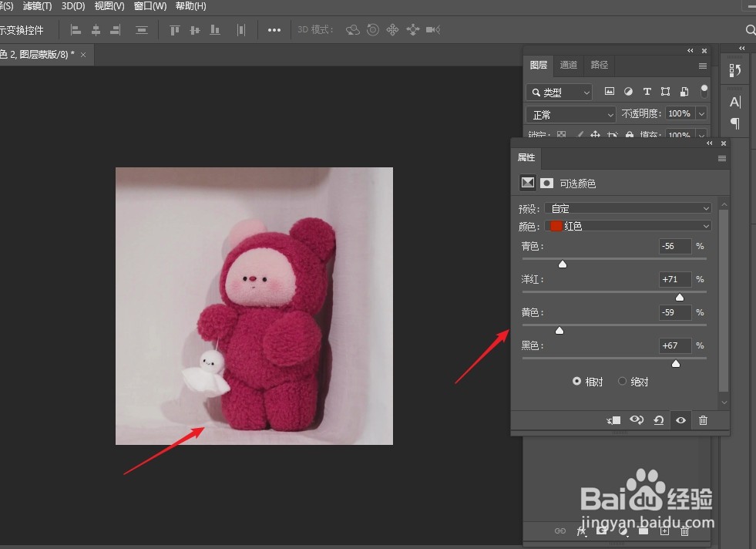This screenshot has width=756, height=549.
Task: Open the 滤镜(T) menu
Action: (37, 6)
